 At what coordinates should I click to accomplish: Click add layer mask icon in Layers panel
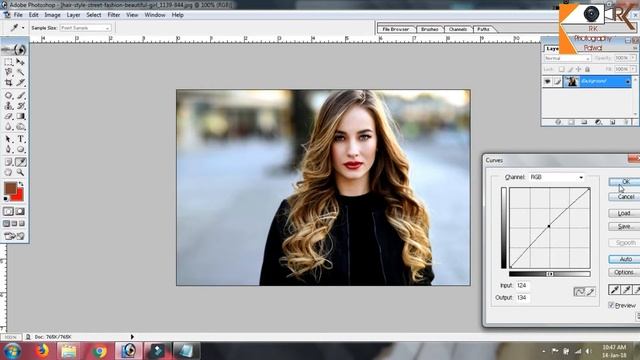571,122
